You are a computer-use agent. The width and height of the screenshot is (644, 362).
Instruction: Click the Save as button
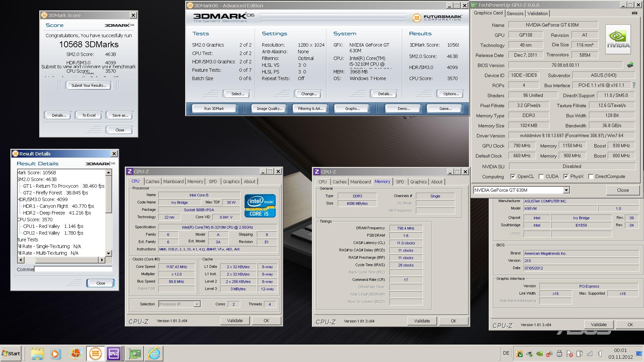(120, 115)
